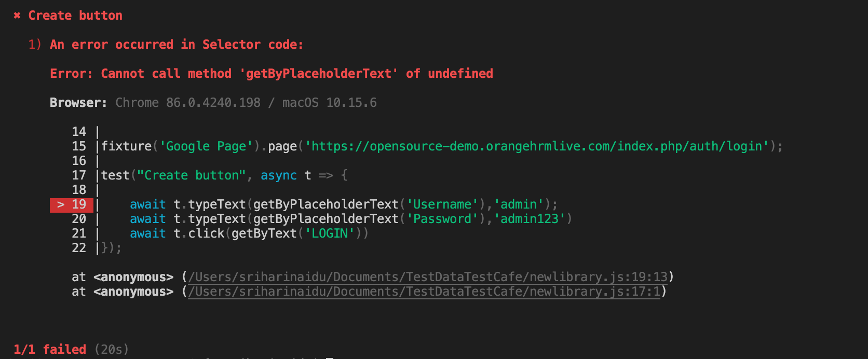The image size is (868, 359).
Task: Select the 'Create button' failed test title
Action: tap(75, 16)
